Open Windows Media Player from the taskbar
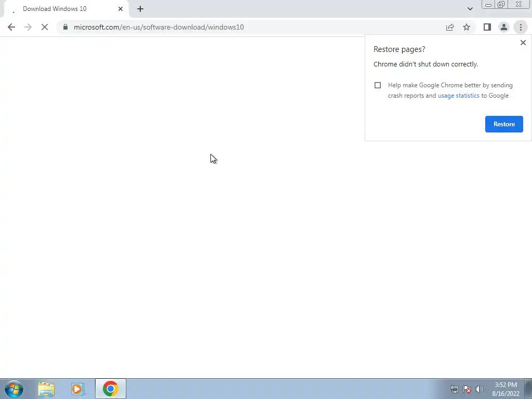This screenshot has width=532, height=399. tap(78, 389)
